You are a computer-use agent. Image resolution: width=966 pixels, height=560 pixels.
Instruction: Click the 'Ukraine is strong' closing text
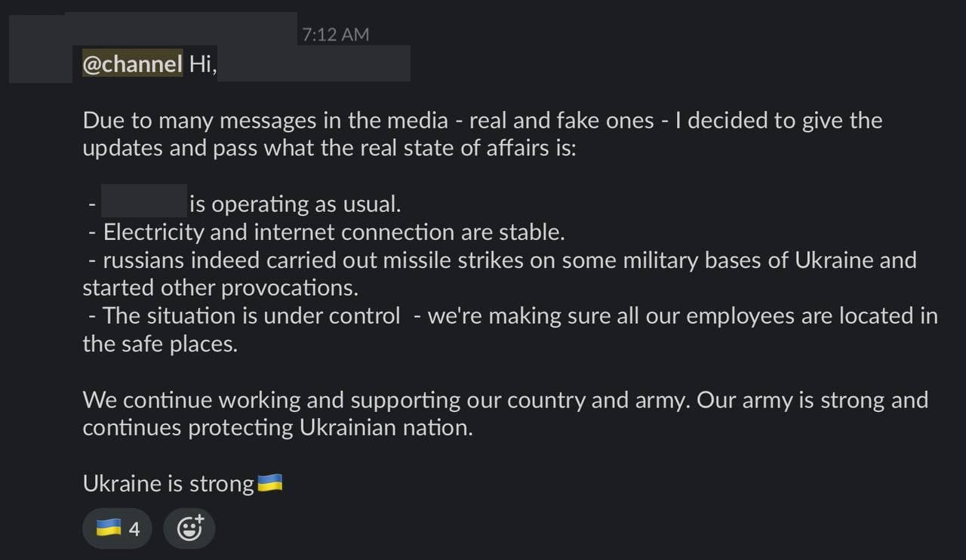click(x=168, y=484)
